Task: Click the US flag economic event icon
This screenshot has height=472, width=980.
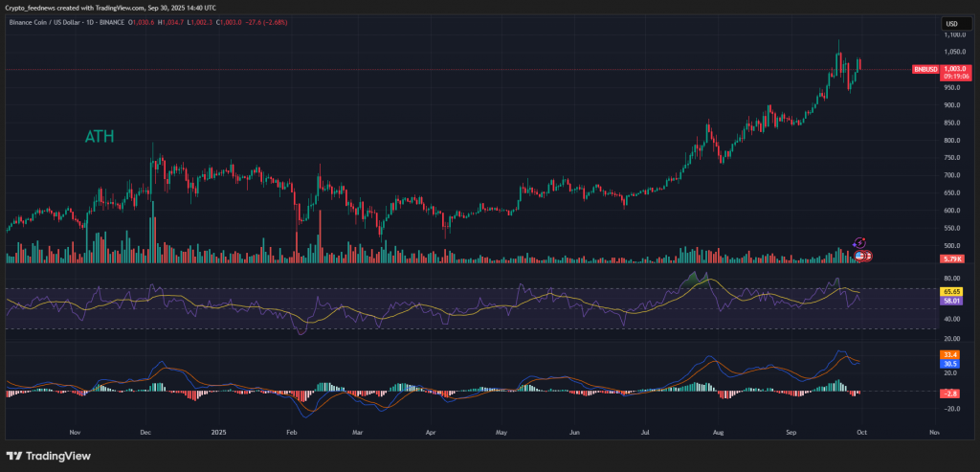Action: tap(859, 256)
